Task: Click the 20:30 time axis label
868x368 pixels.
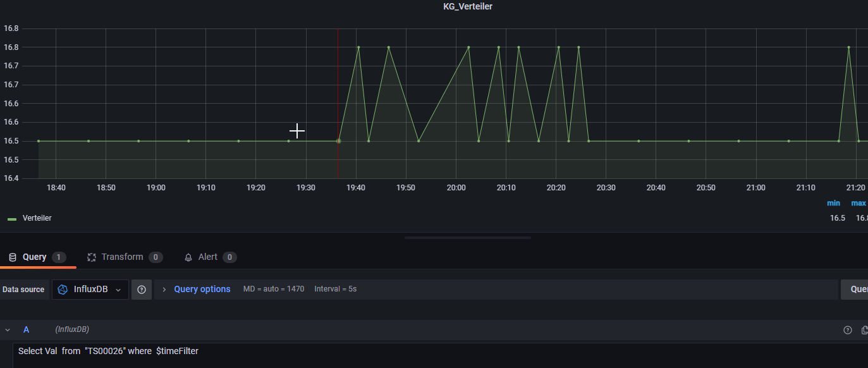Action: pyautogui.click(x=606, y=188)
